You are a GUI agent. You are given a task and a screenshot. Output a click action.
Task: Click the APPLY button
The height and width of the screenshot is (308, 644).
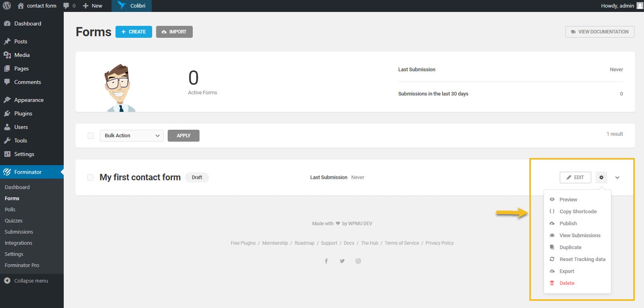184,136
